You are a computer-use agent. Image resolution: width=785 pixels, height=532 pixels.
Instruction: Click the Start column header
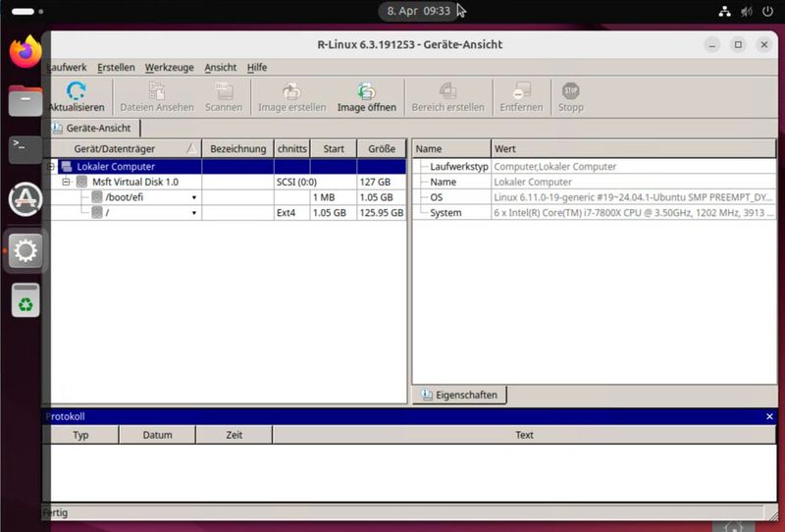334,149
